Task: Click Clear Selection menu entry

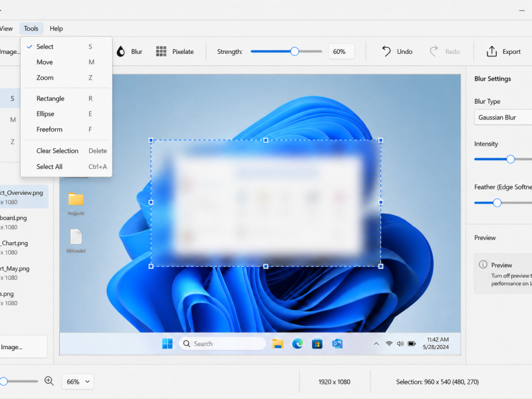Action: click(x=66, y=151)
